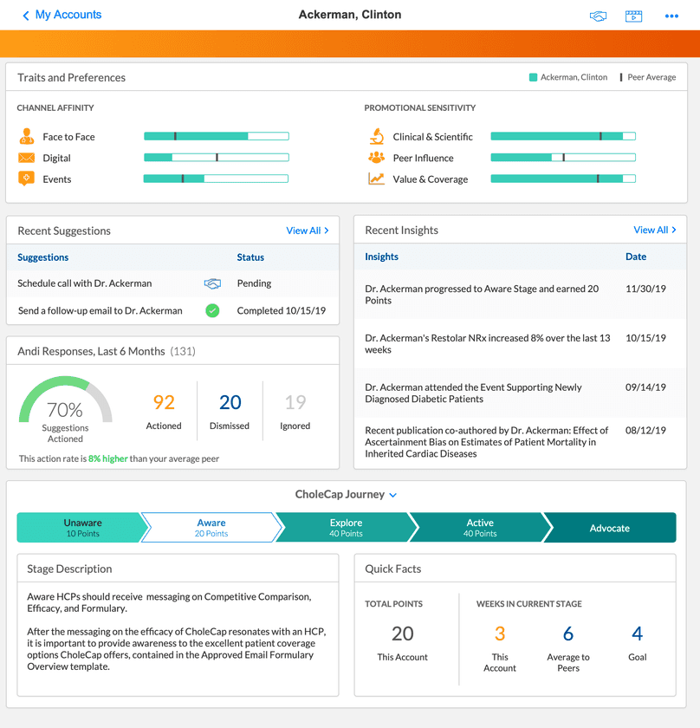Click the green completed checkmark icon
Image resolution: width=700 pixels, height=728 pixels.
(212, 310)
